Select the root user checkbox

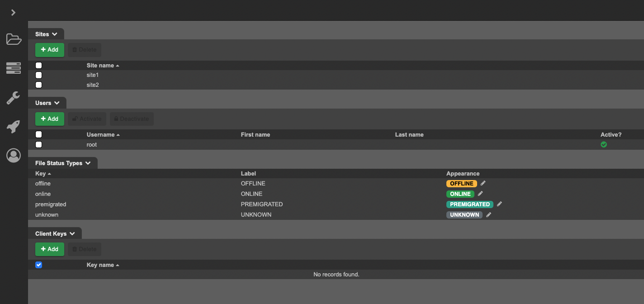coord(39,145)
